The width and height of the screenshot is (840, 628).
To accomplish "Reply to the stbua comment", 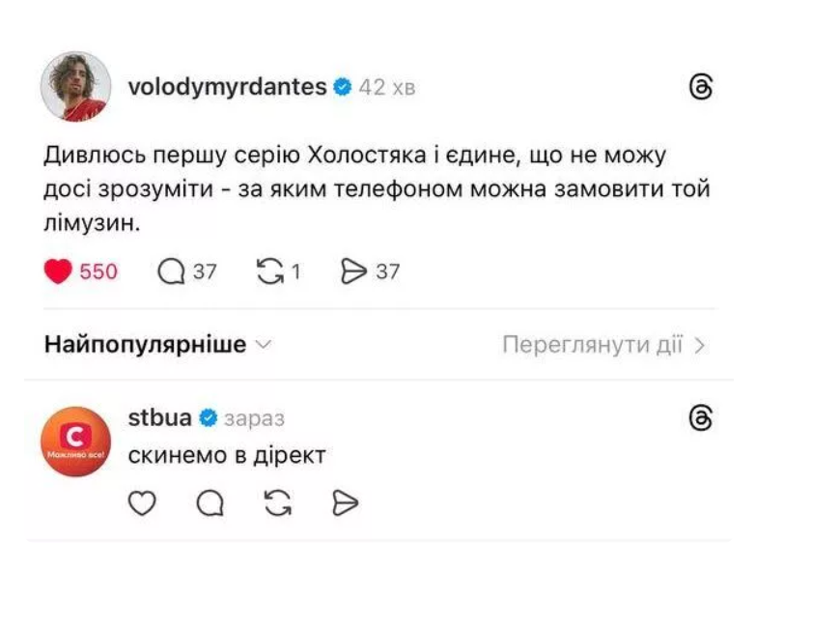I will (210, 502).
